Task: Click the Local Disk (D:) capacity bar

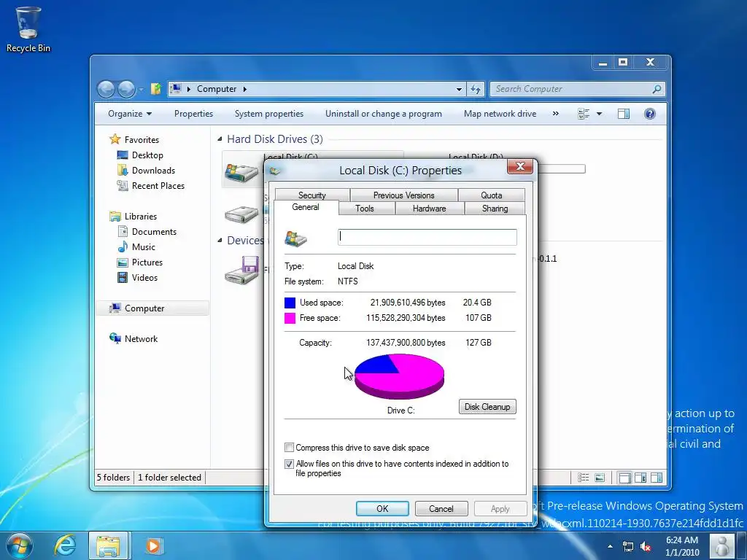Action: [561, 169]
